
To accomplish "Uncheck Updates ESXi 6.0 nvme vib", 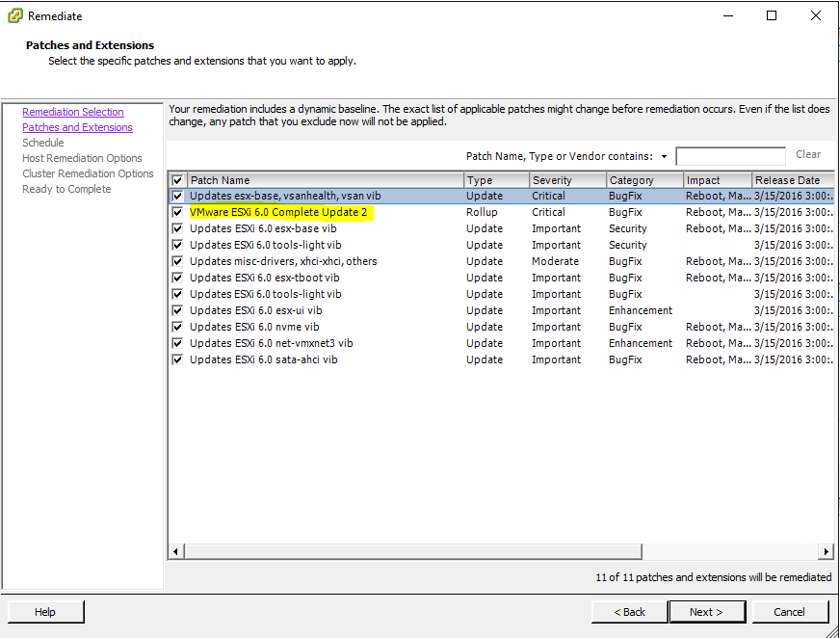I will [177, 327].
